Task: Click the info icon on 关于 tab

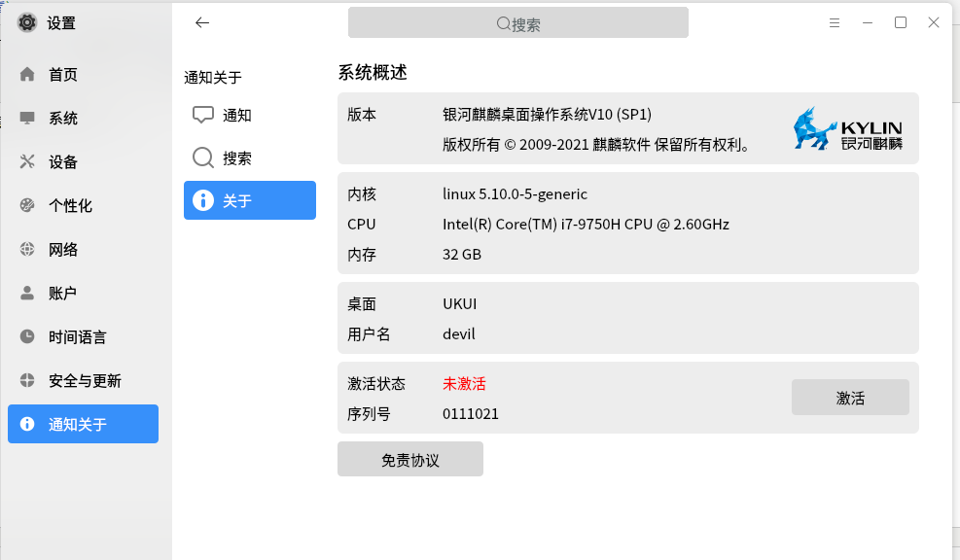Action: click(x=202, y=200)
